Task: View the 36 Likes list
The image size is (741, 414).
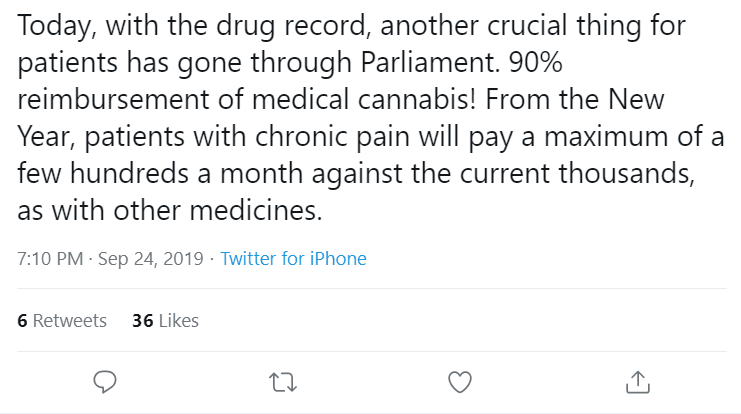Action: [x=165, y=321]
